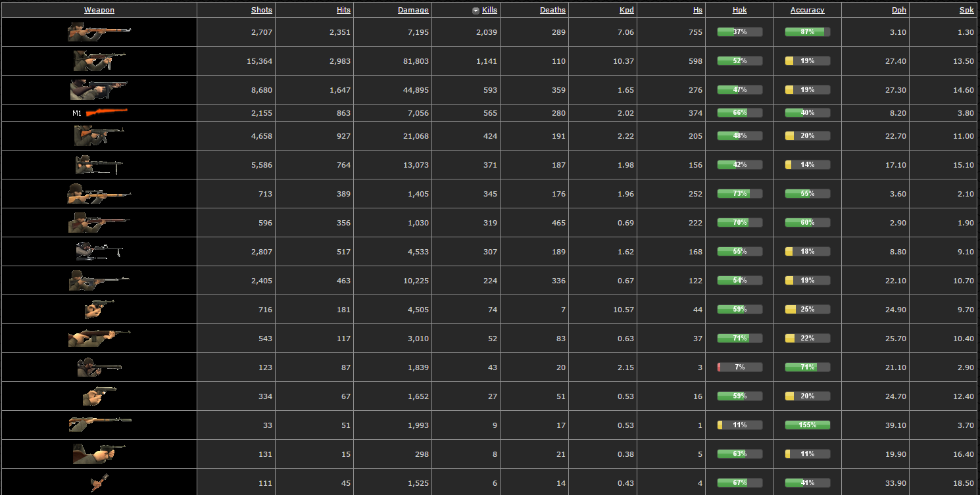The height and width of the screenshot is (495, 980).
Task: Open the rifle icon in the 596 shots row
Action: click(x=99, y=222)
